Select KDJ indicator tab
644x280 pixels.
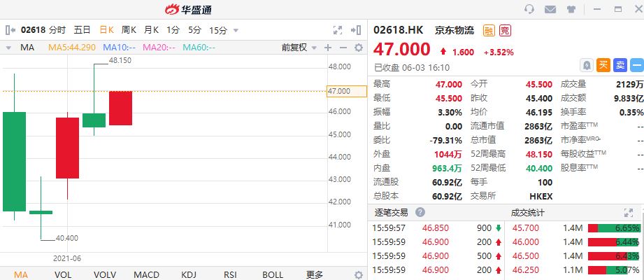point(189,274)
